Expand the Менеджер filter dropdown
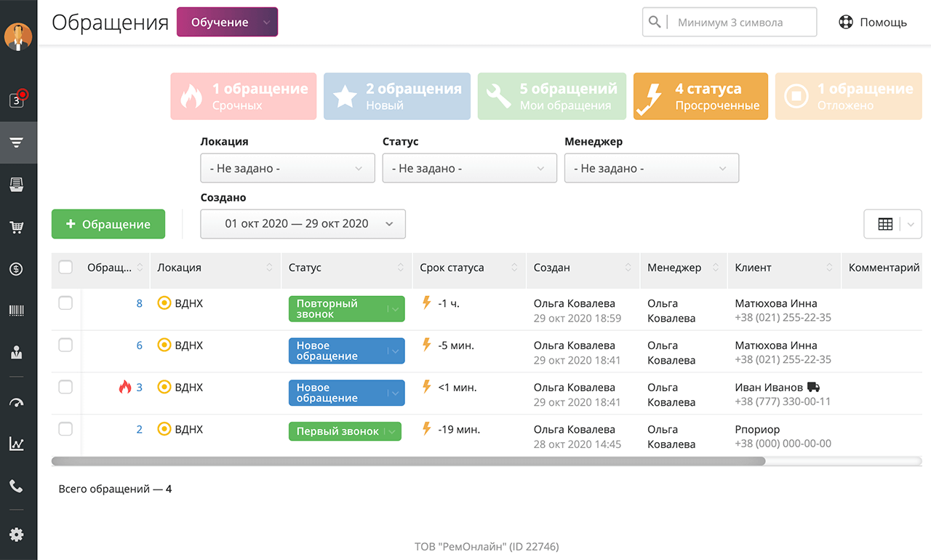The height and width of the screenshot is (560, 931). tap(652, 168)
